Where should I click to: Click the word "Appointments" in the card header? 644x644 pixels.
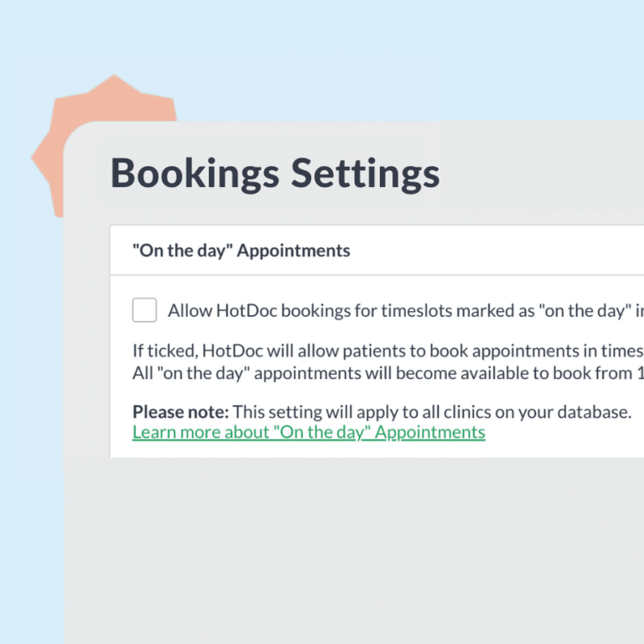pyautogui.click(x=293, y=251)
